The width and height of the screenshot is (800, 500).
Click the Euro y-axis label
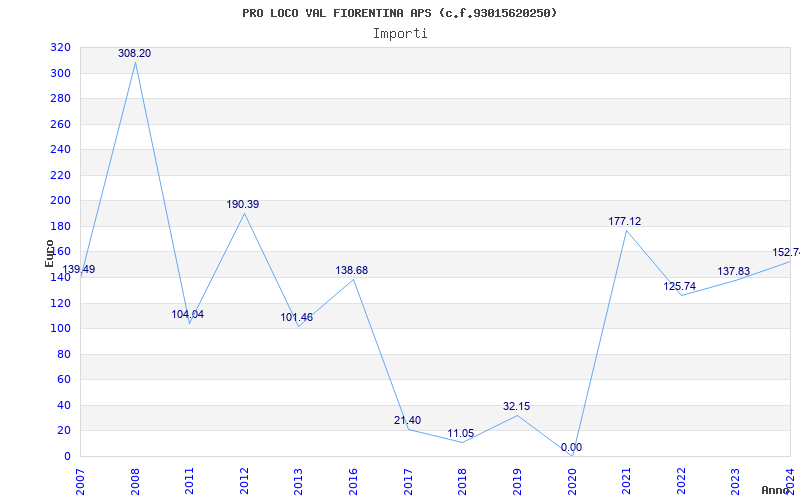(x=49, y=254)
